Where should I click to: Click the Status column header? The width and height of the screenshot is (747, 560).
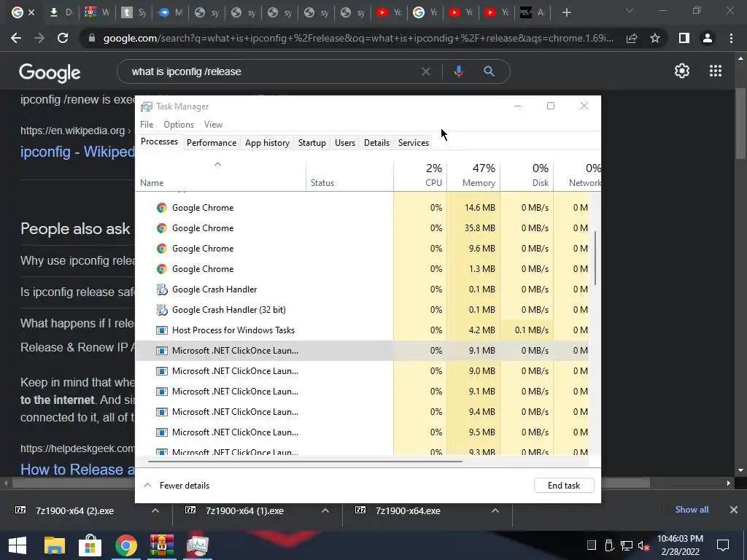349,175
